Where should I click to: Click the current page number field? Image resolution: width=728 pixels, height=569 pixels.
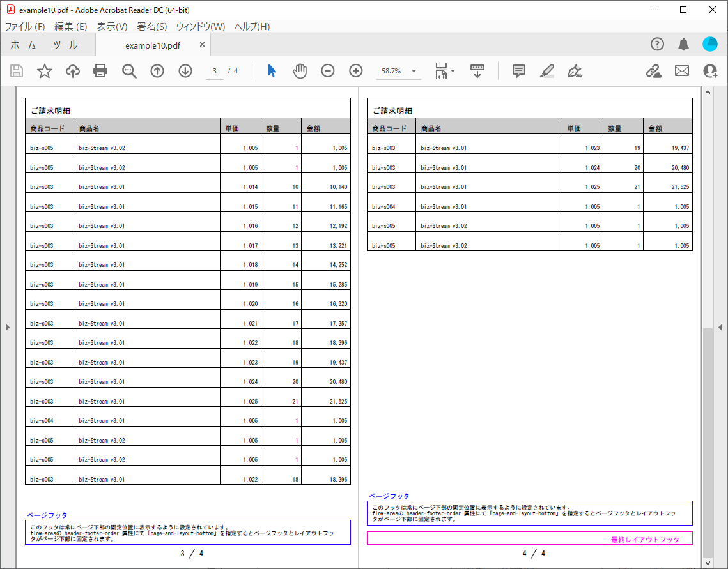(215, 71)
